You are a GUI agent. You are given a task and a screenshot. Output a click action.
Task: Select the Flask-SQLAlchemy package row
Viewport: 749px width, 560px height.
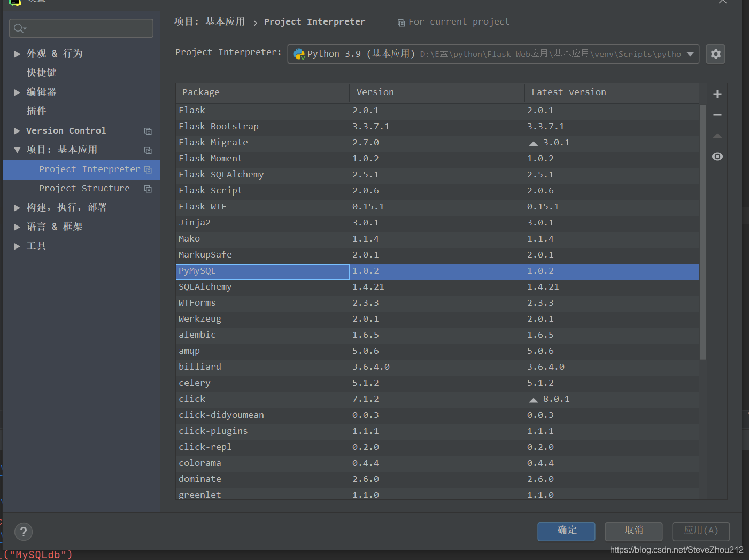[437, 175]
